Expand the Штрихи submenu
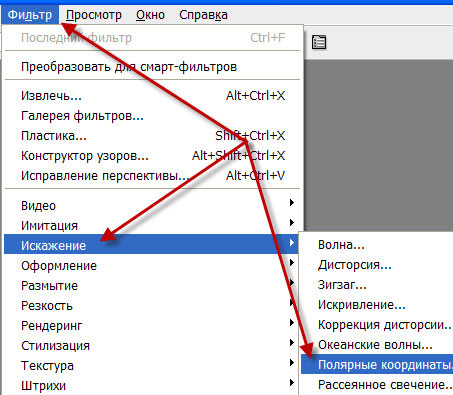The image size is (453, 395). (151, 386)
